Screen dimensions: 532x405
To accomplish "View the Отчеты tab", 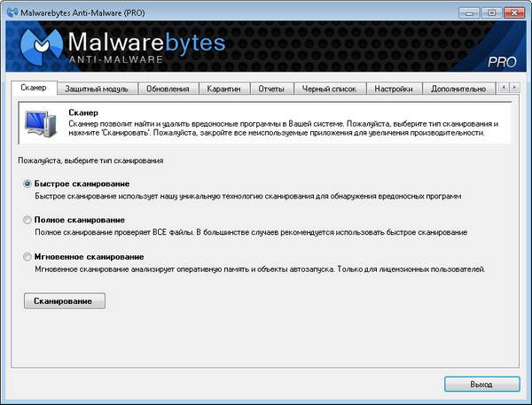I will click(271, 89).
